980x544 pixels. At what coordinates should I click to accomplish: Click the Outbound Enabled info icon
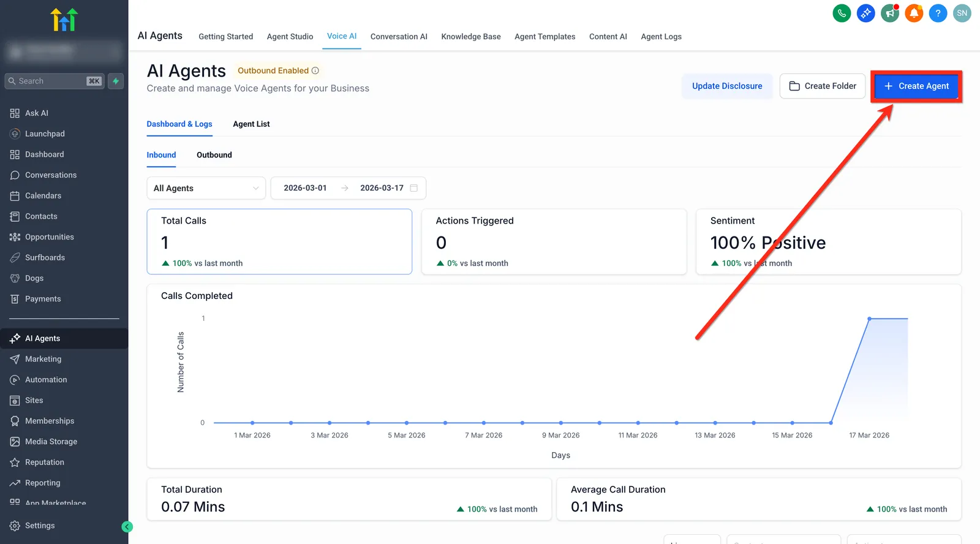coord(315,70)
